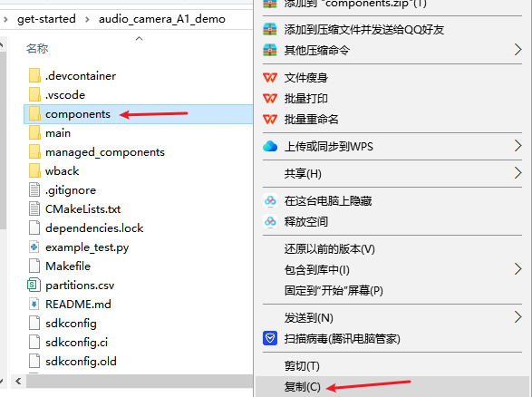Screen dimensions: 532x397
Task: Click the partitions.csv spreadsheet icon
Action: tap(34, 285)
